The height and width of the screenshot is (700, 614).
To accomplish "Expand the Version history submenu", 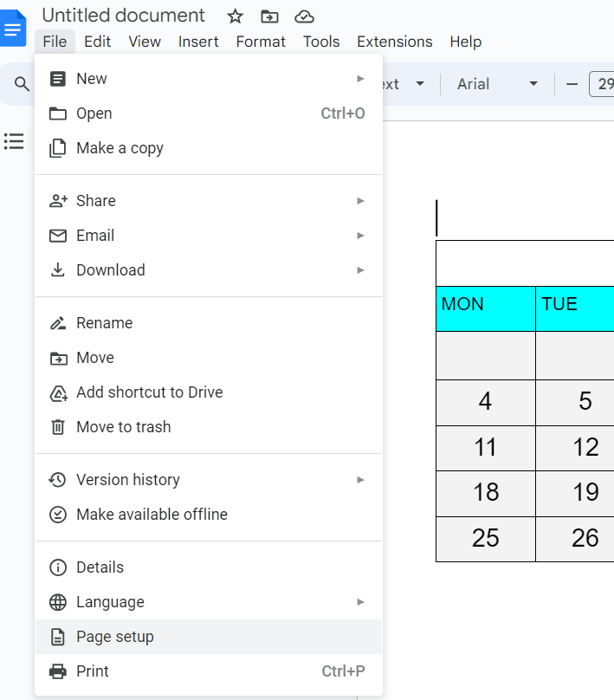I will click(x=360, y=480).
